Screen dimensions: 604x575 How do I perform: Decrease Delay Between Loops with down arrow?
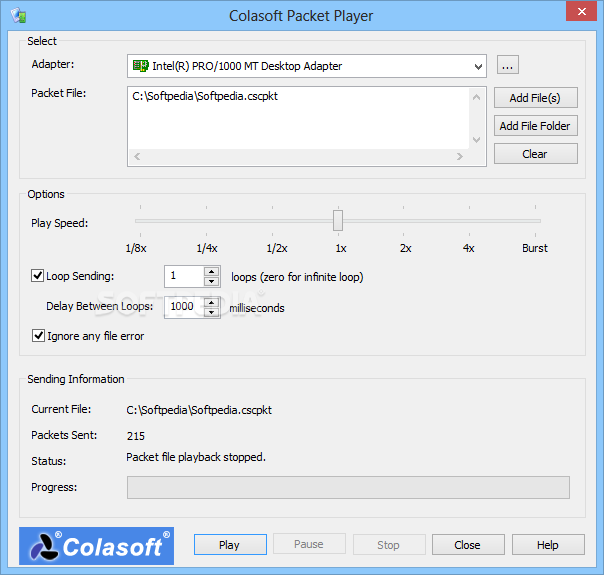point(211,312)
